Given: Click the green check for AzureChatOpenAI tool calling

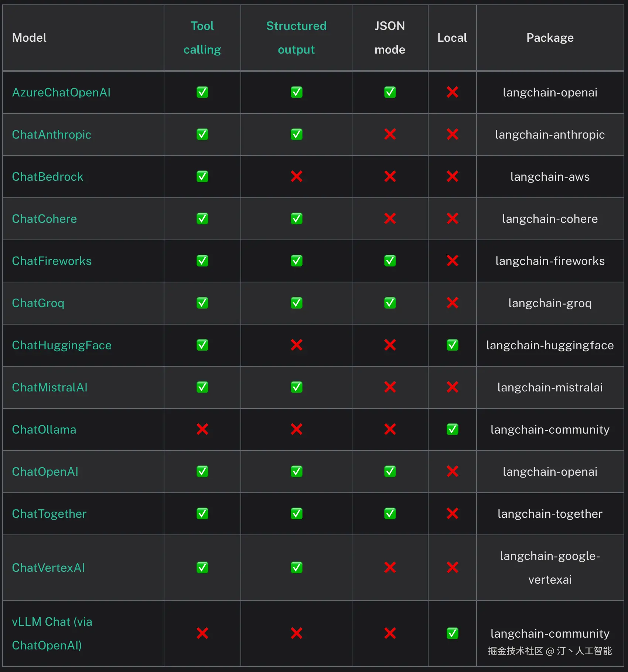Looking at the screenshot, I should pos(202,92).
